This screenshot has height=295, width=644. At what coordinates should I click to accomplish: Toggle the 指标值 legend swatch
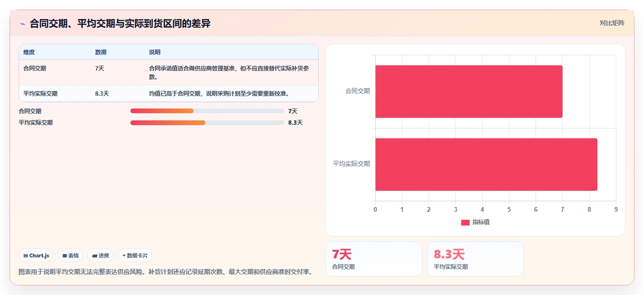(465, 222)
